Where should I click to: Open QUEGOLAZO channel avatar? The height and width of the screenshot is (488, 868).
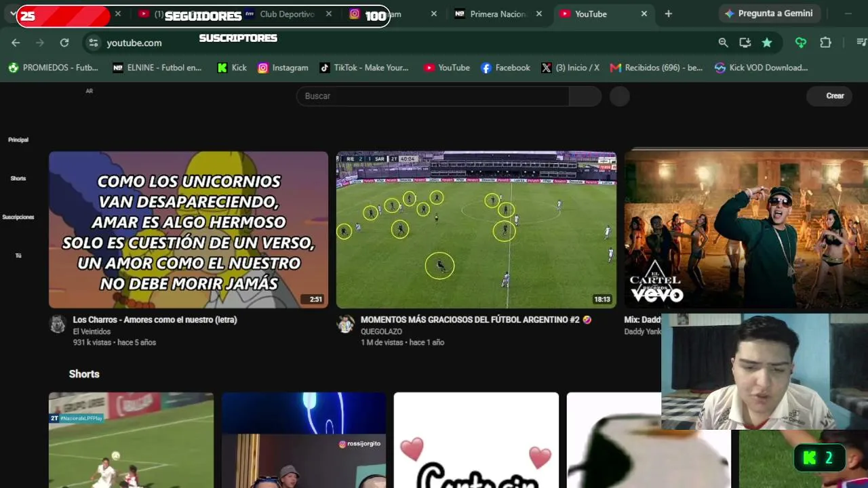point(346,324)
